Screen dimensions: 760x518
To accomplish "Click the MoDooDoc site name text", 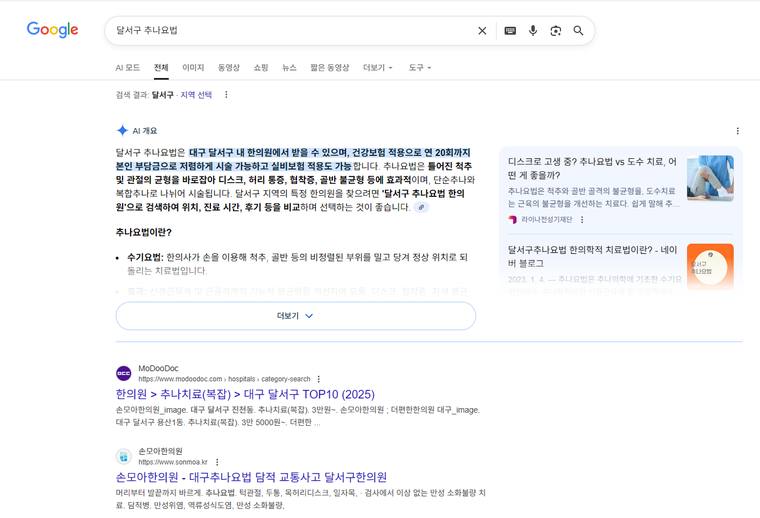I will coord(158,368).
